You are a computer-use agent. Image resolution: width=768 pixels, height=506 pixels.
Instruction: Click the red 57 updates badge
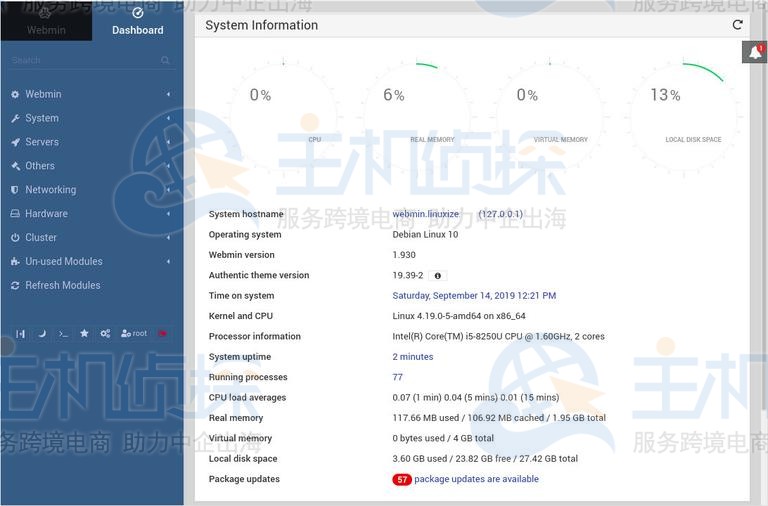402,480
